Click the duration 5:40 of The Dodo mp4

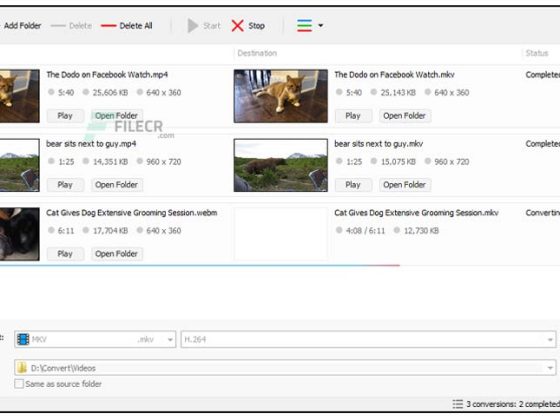point(66,92)
